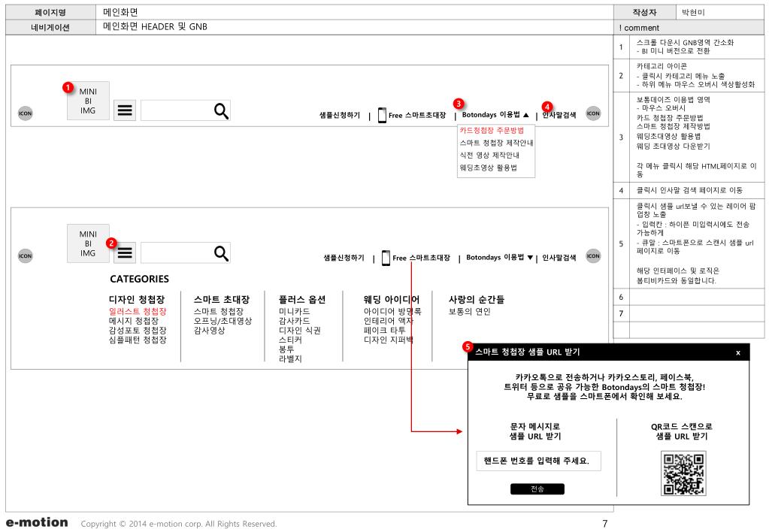
Task: Open 디자인 청첩장 category heading
Action: tap(137, 300)
